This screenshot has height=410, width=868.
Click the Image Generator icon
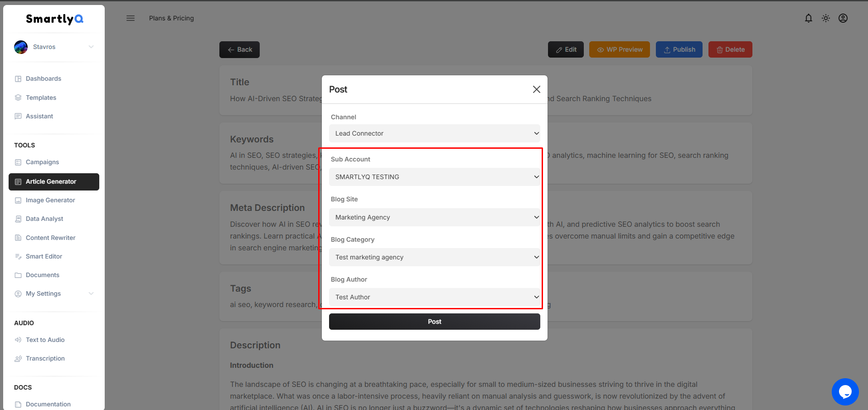click(18, 200)
